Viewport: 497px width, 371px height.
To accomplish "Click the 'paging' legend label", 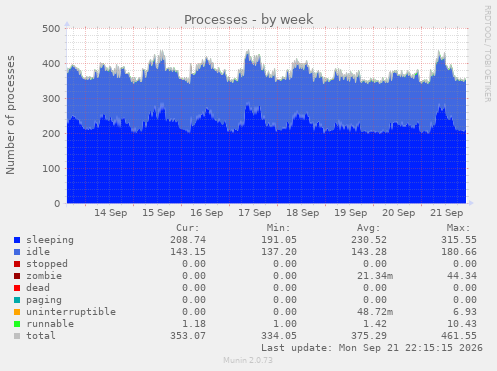I will tap(44, 300).
